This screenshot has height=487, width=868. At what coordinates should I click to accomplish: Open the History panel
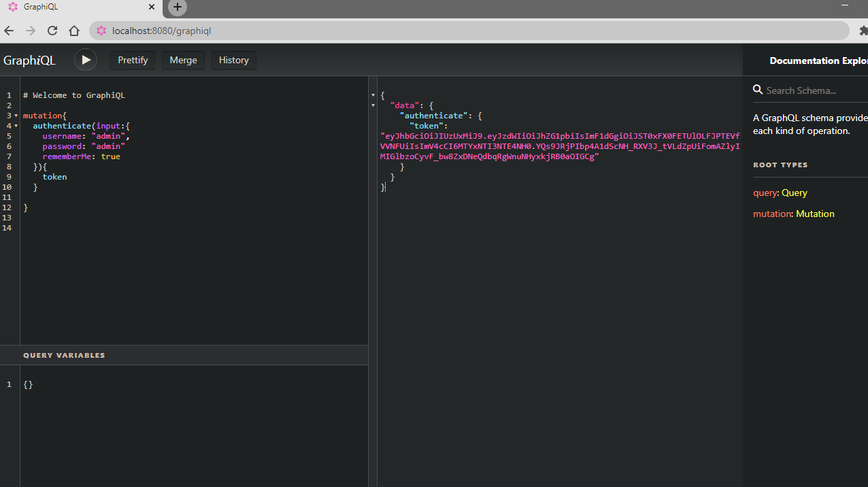234,60
